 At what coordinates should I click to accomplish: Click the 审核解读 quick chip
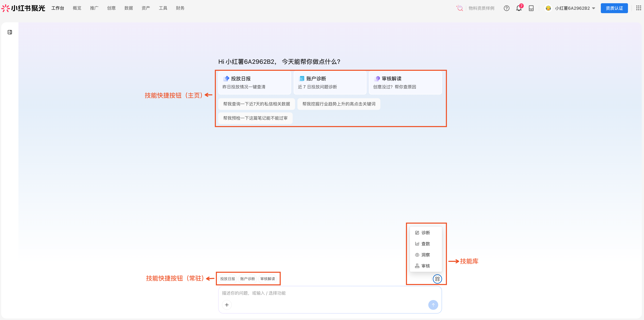click(x=268, y=279)
